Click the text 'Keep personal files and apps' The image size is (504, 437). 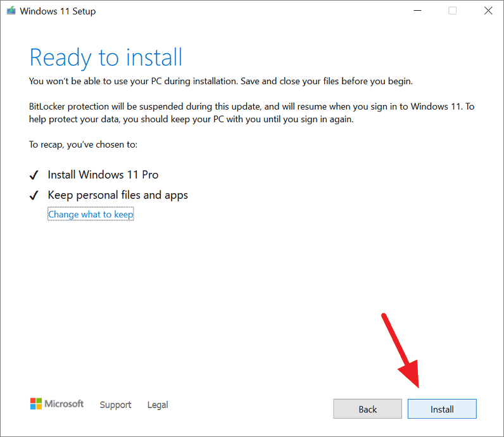point(118,195)
